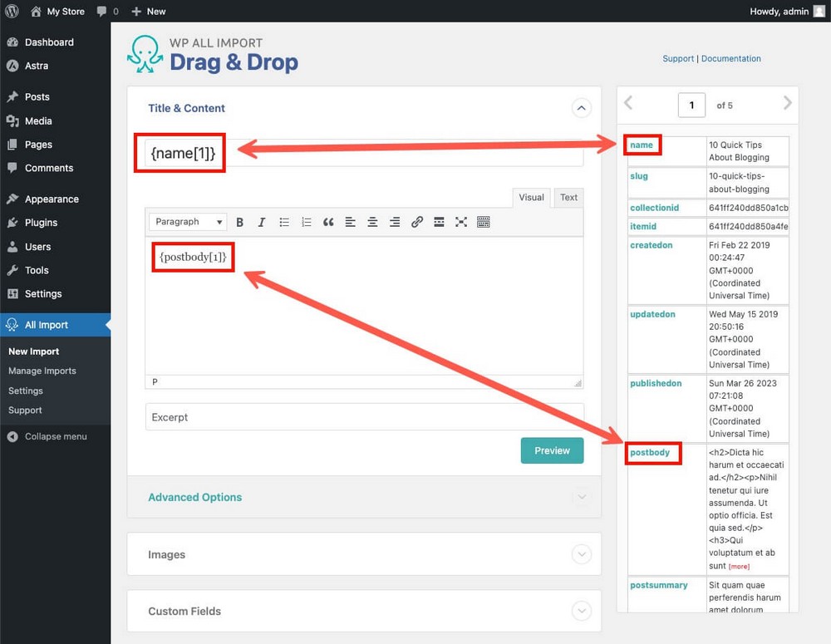This screenshot has width=831, height=644.
Task: Select the slug field name
Action: pyautogui.click(x=638, y=176)
